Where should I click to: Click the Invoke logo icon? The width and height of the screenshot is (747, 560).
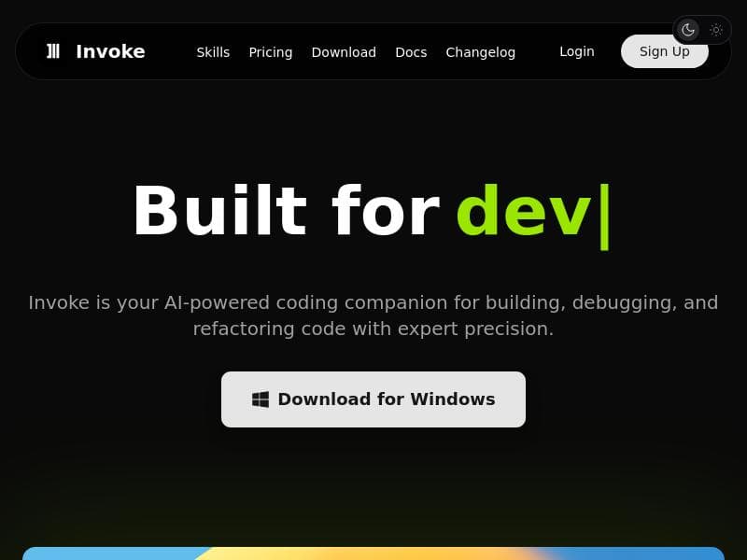[x=53, y=51]
